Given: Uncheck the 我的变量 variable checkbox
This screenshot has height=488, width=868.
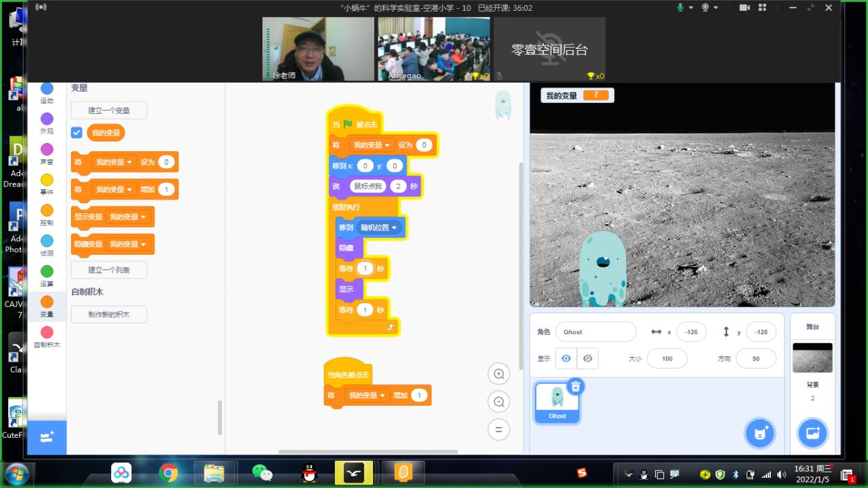Looking at the screenshot, I should [x=77, y=133].
